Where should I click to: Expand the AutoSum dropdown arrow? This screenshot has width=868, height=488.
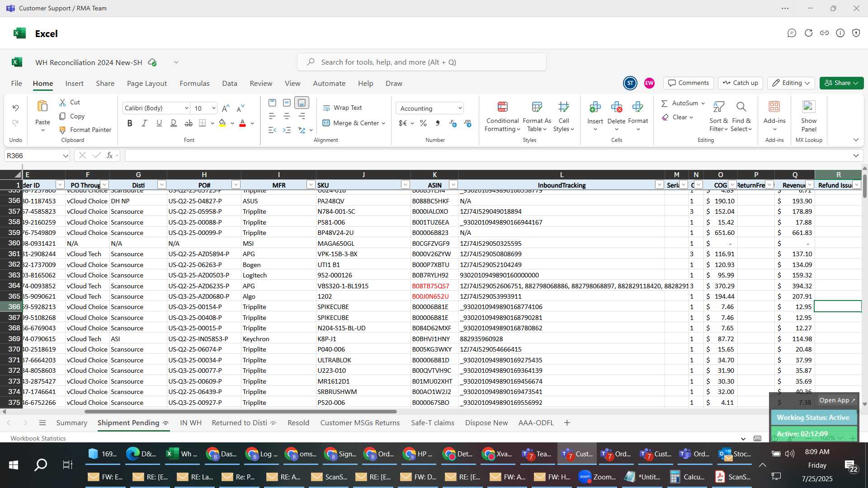click(x=703, y=103)
